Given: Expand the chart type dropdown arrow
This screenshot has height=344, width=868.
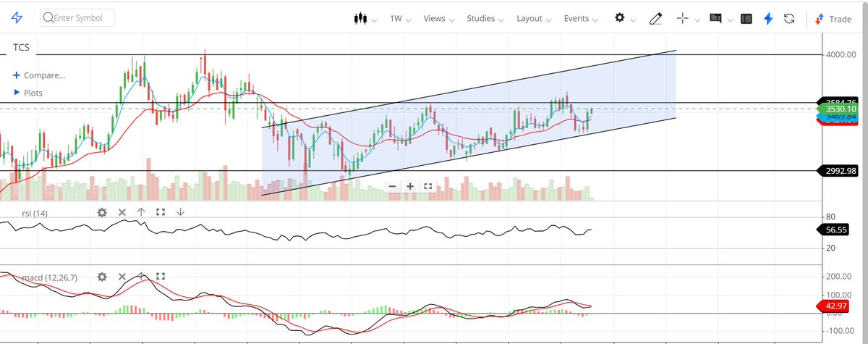Looking at the screenshot, I should pyautogui.click(x=375, y=20).
